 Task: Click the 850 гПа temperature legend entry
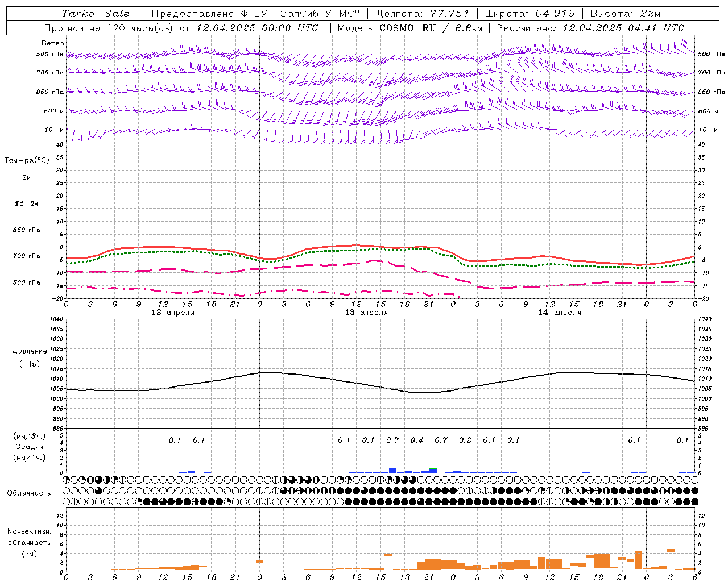point(27,230)
